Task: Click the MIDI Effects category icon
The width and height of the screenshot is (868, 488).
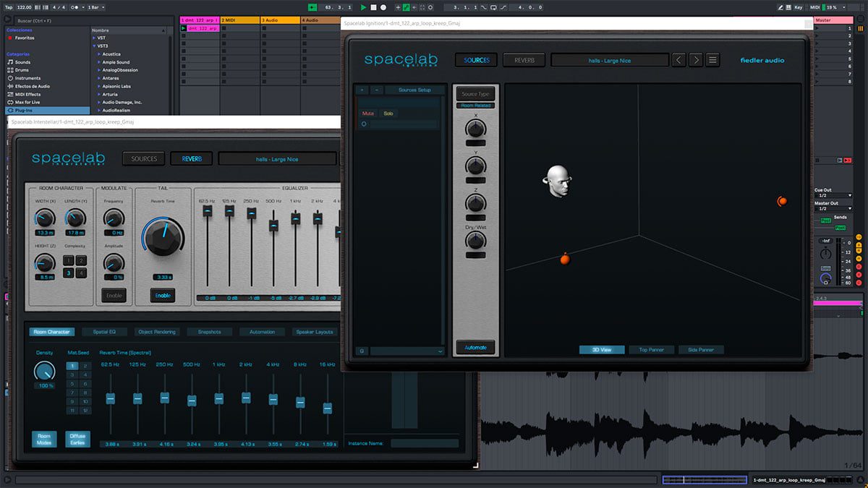Action: [x=10, y=94]
